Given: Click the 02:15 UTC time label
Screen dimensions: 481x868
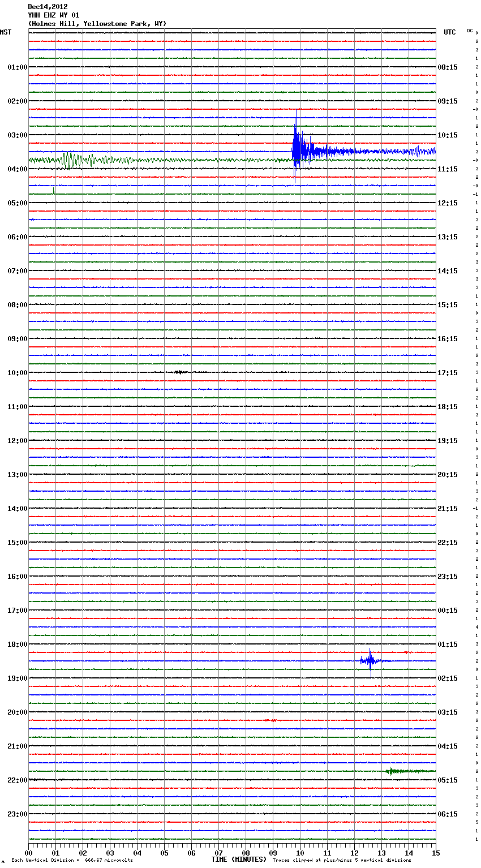Looking at the screenshot, I should pyautogui.click(x=448, y=678).
